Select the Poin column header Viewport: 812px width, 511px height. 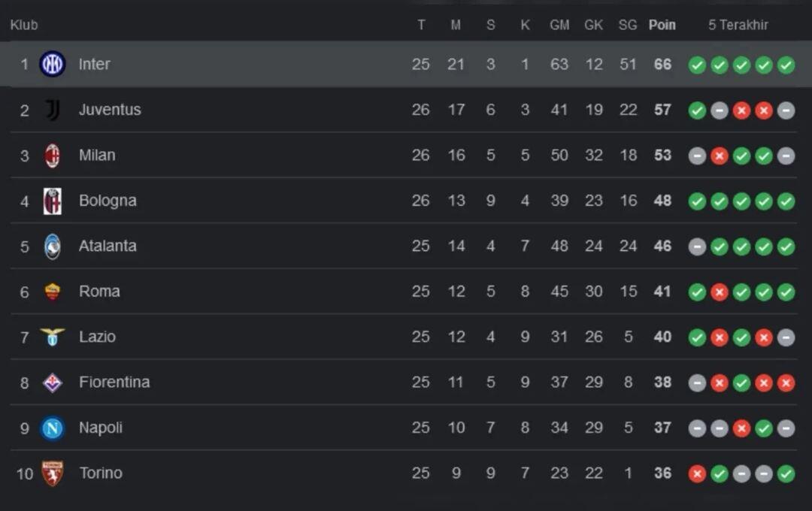pos(662,25)
